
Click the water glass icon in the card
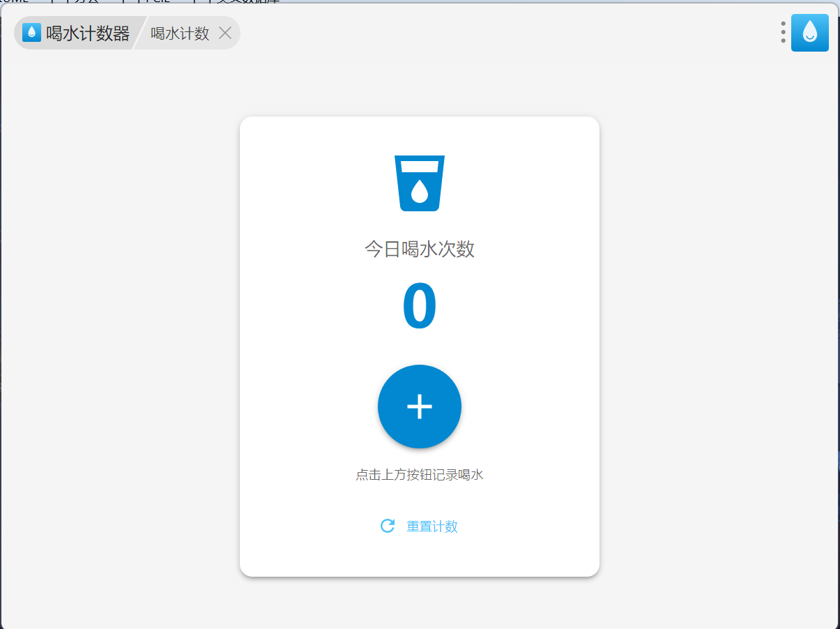pyautogui.click(x=419, y=183)
